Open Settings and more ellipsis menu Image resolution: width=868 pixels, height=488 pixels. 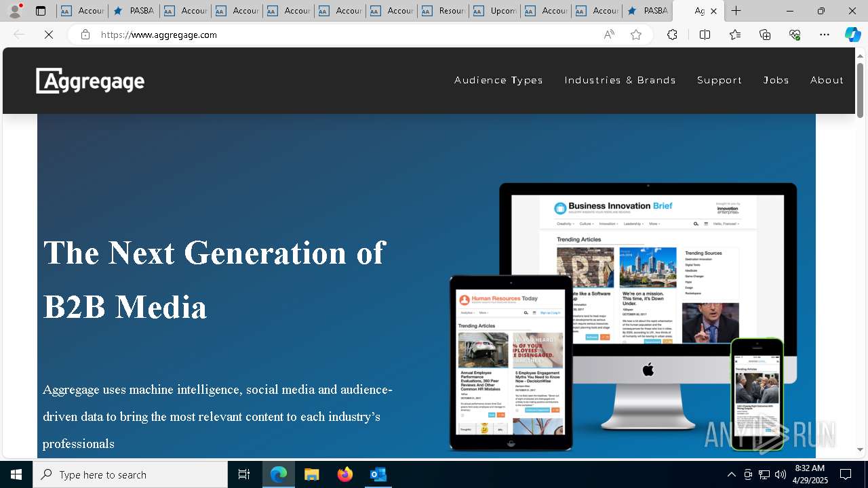pyautogui.click(x=825, y=35)
